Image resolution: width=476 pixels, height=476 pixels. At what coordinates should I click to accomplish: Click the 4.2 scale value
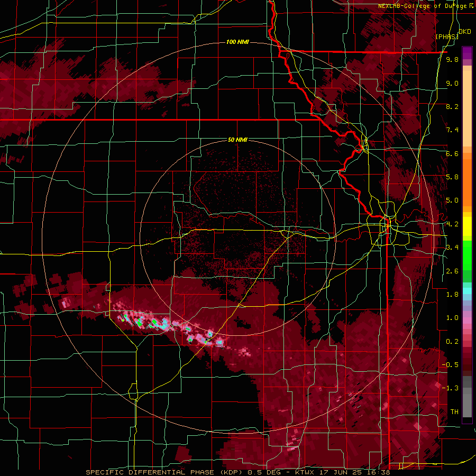coord(452,224)
